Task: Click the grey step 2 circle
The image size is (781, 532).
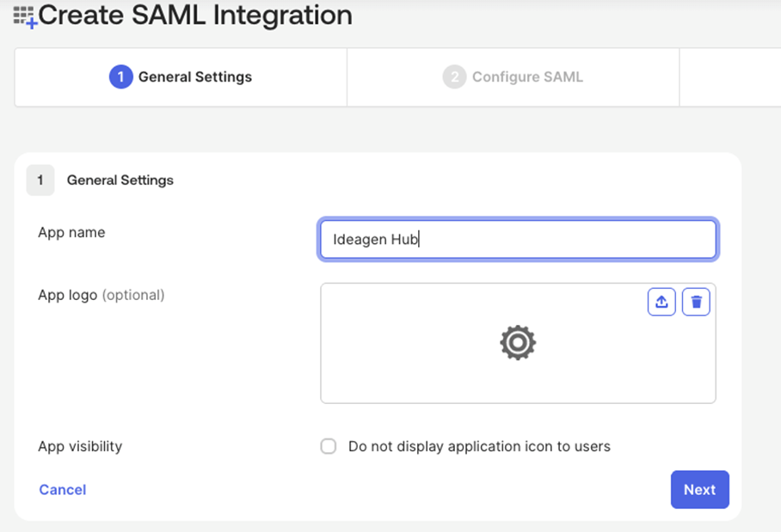Action: tap(454, 77)
